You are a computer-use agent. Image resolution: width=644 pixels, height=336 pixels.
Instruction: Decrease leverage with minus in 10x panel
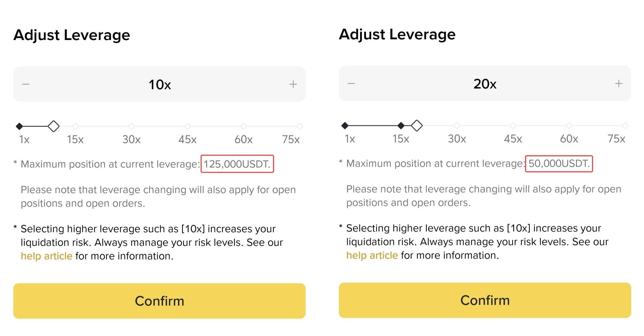pos(26,84)
